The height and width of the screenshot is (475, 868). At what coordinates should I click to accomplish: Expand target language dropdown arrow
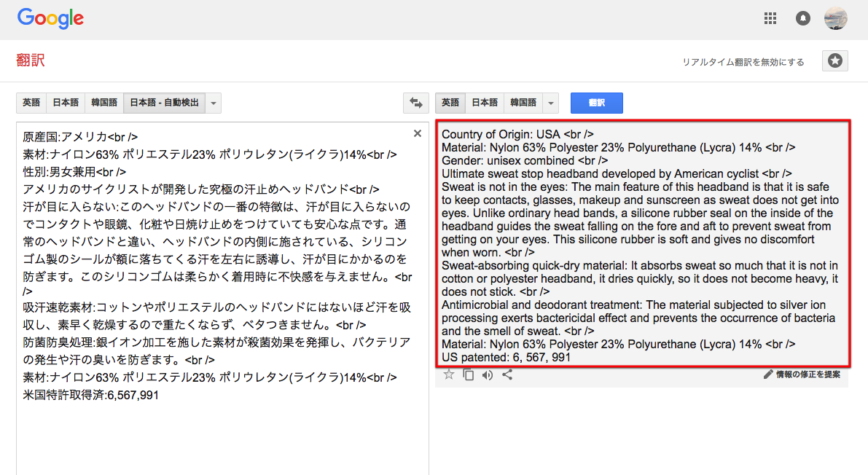pos(551,103)
